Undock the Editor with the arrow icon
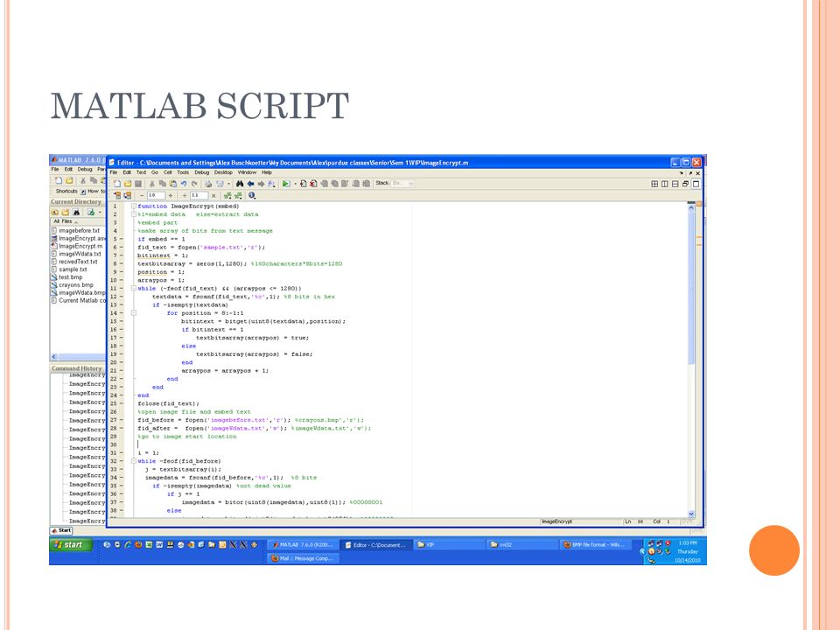840x630 pixels. tap(690, 173)
